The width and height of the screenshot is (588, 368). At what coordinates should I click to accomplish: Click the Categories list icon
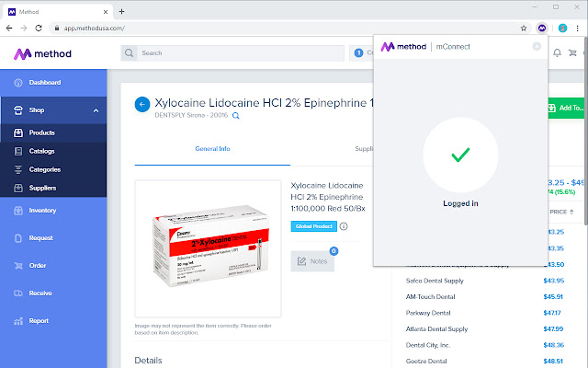pyautogui.click(x=18, y=169)
